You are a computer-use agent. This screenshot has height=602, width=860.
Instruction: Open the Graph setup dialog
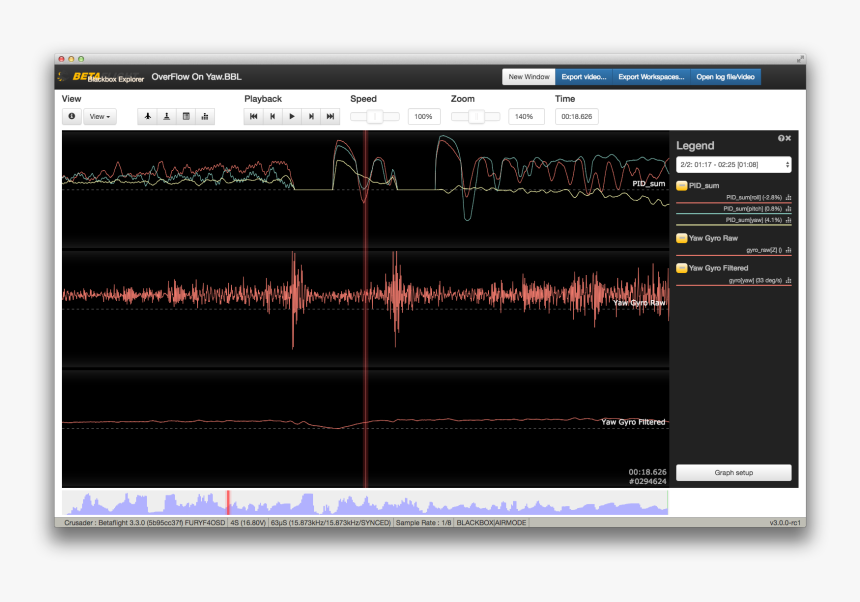733,473
